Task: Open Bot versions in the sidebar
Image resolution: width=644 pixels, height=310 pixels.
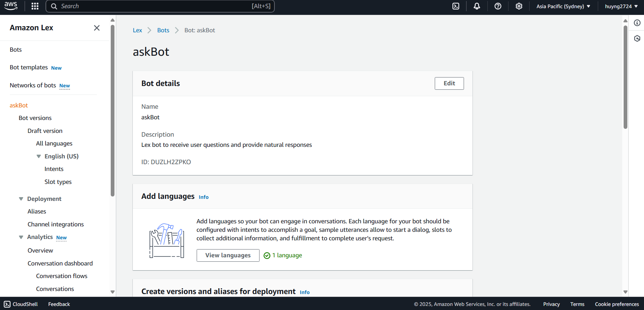Action: pos(35,118)
